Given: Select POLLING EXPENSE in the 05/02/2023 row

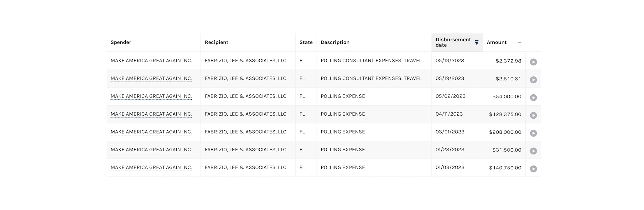Looking at the screenshot, I should (343, 96).
